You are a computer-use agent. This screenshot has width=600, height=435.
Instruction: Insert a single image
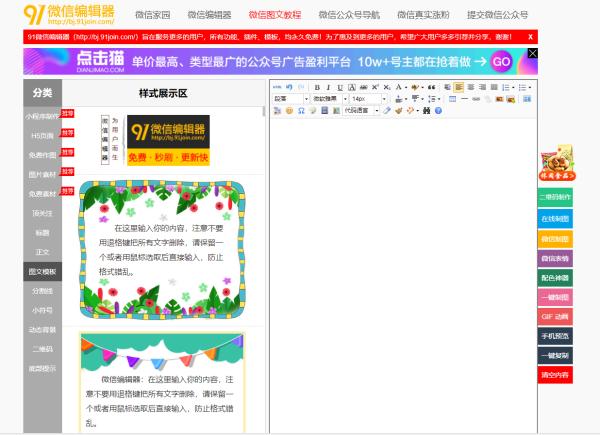[499, 99]
